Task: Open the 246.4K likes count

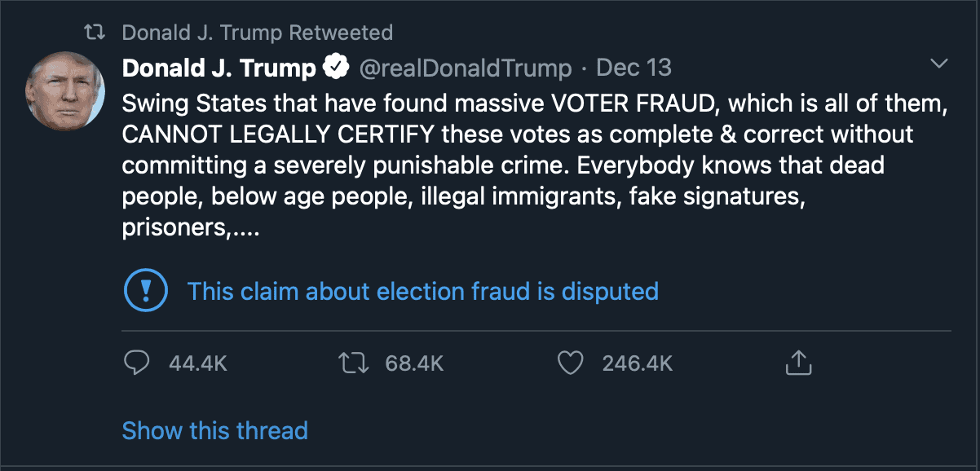Action: (638, 363)
